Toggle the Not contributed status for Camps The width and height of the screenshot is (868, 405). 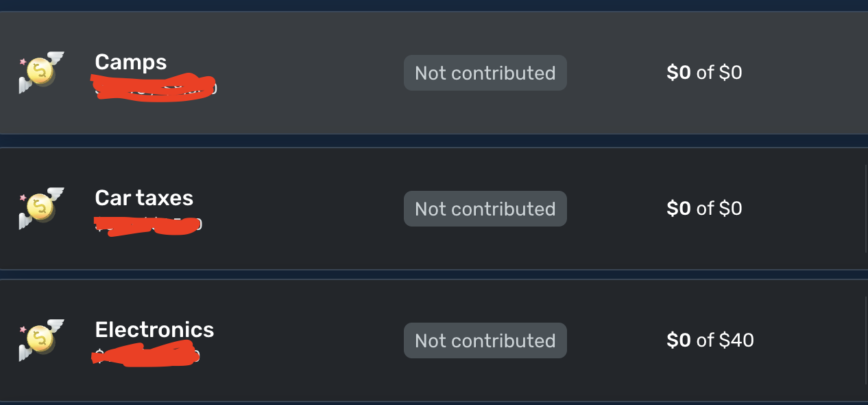[x=485, y=72]
